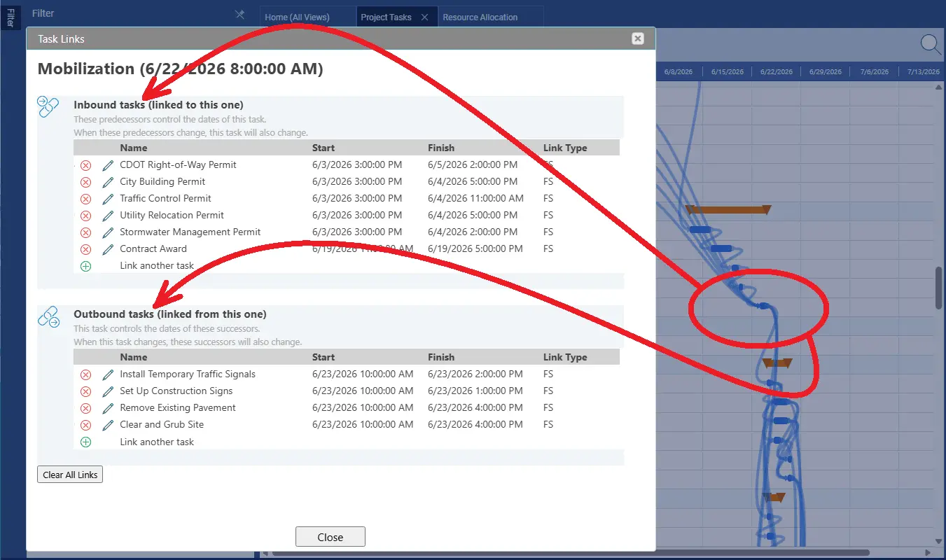This screenshot has width=946, height=560.
Task: Select the 6/22/2026 date column header
Action: 776,71
